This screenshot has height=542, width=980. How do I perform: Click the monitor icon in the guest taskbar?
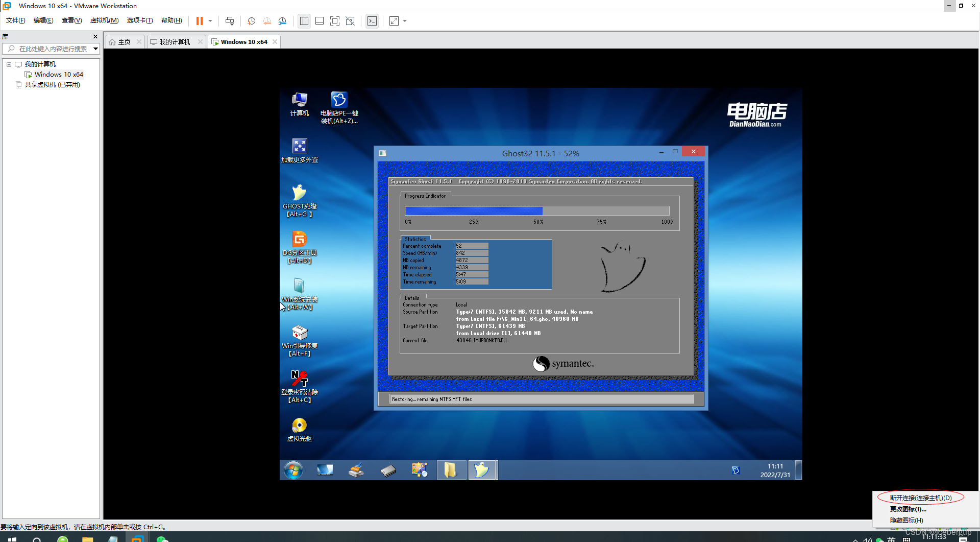325,470
